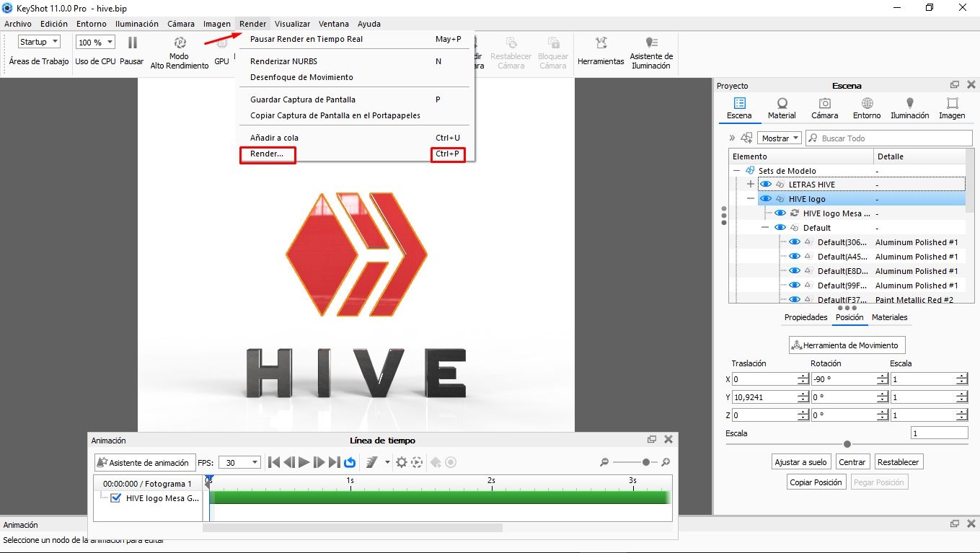
Task: Click Restablecer Cámara toolbar icon
Action: (511, 43)
